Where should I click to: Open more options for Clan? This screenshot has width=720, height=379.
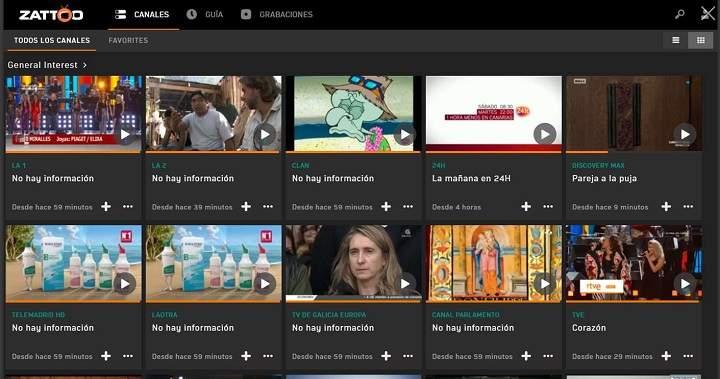[x=408, y=207]
